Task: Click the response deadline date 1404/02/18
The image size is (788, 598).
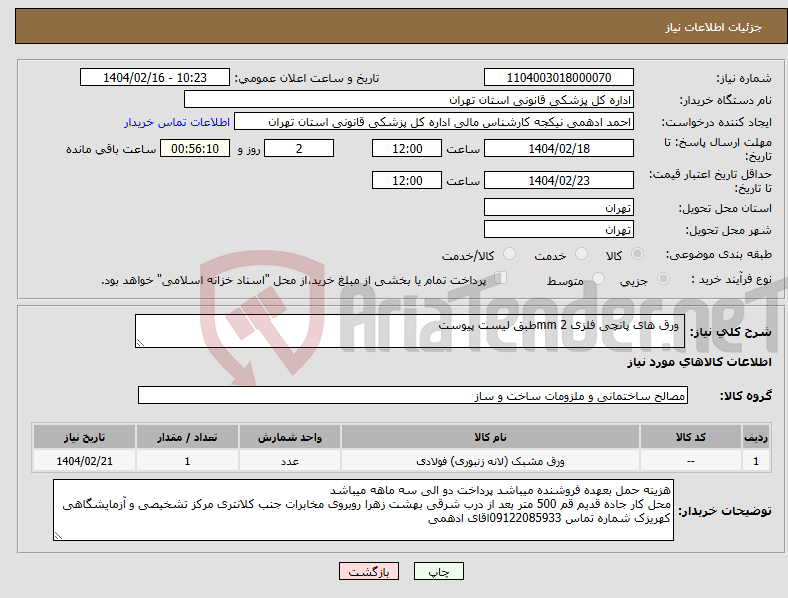Action: [559, 148]
